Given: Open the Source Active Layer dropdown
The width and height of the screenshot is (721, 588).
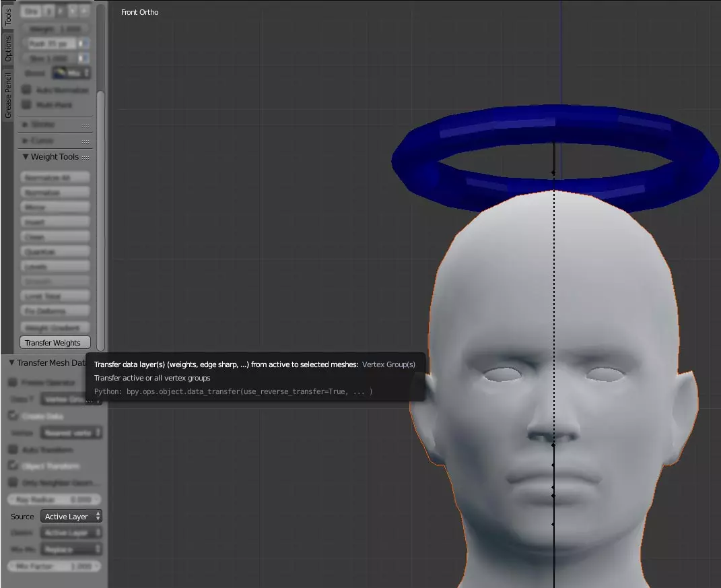Looking at the screenshot, I should coord(71,517).
